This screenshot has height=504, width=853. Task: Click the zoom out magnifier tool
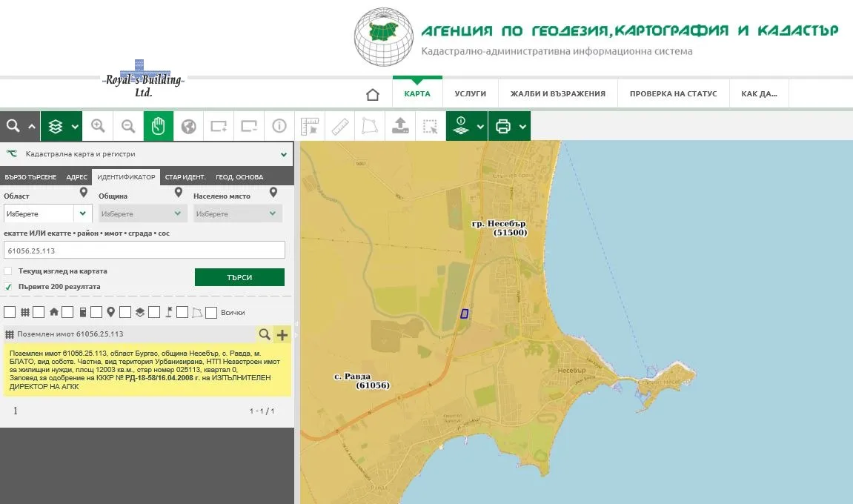[x=128, y=126]
